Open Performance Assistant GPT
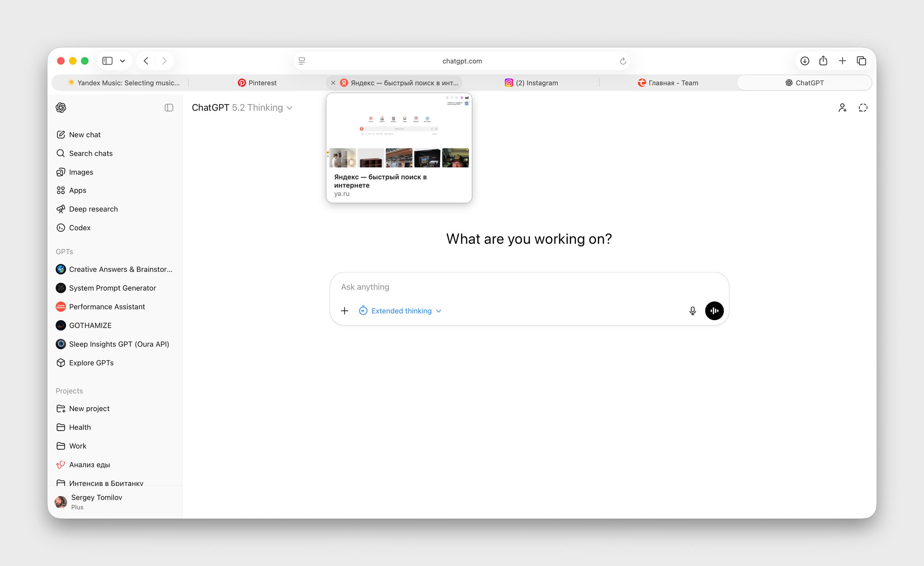This screenshot has height=566, width=924. click(115, 307)
